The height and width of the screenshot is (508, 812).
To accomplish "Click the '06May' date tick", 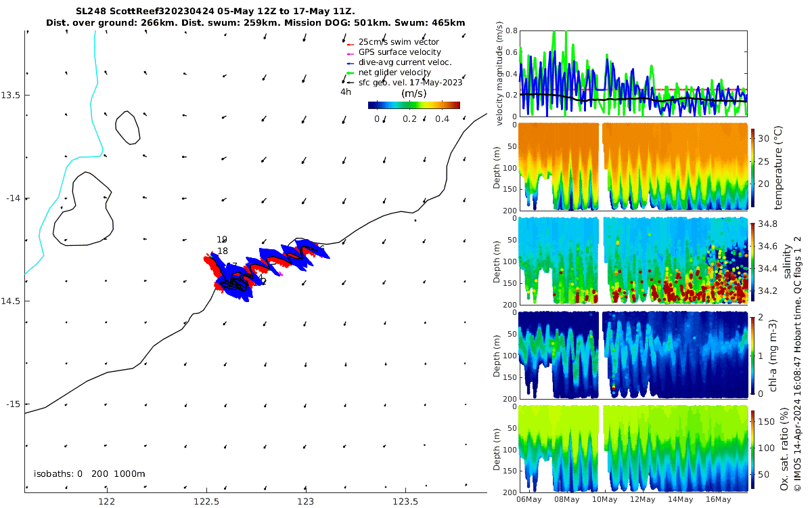I will click(528, 499).
